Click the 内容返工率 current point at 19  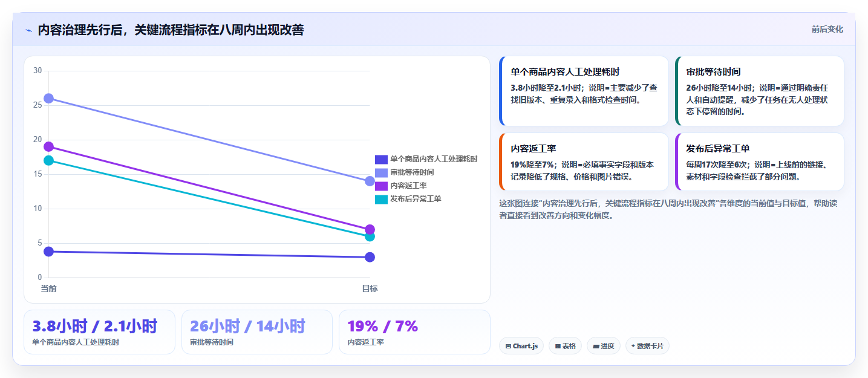pyautogui.click(x=49, y=146)
